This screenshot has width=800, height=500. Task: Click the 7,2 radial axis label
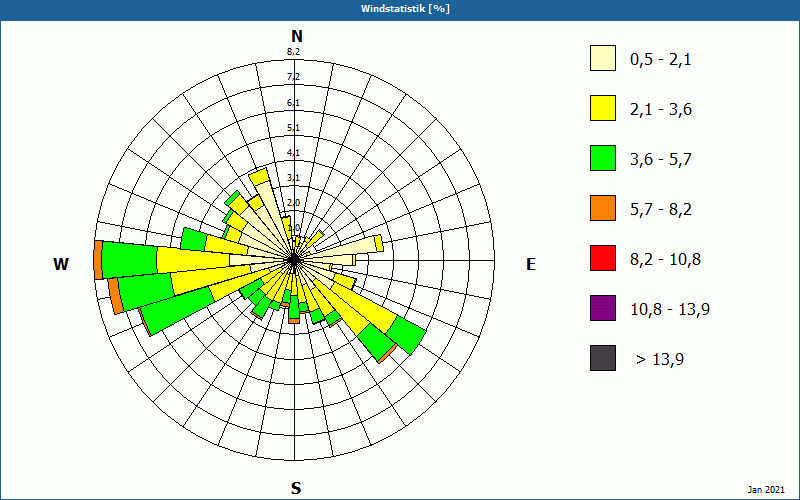click(293, 77)
